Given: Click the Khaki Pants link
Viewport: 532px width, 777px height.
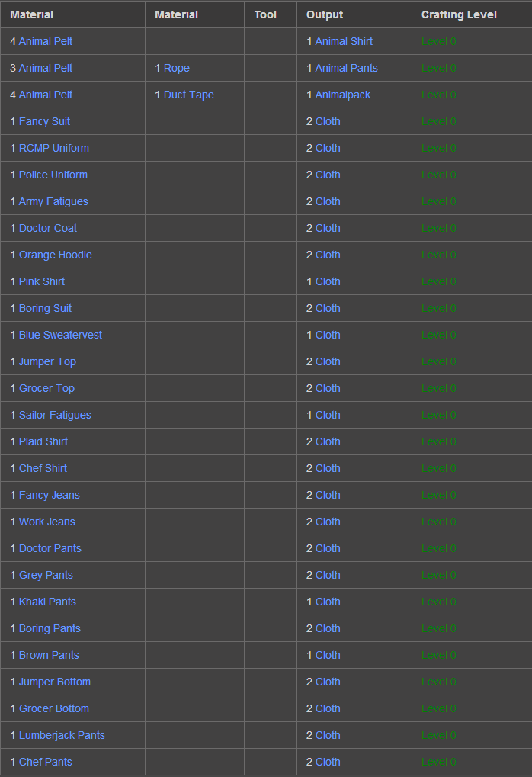Looking at the screenshot, I should coord(47,602).
